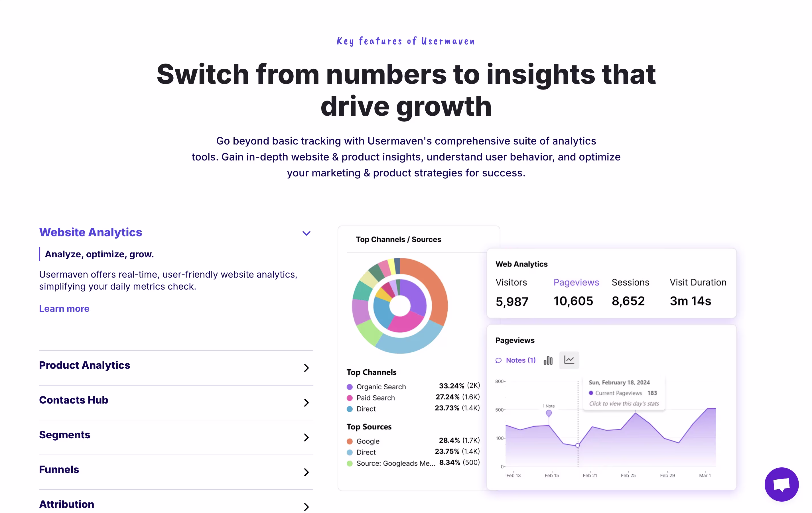Select the Visit Duration metric
The height and width of the screenshot is (513, 812).
click(x=698, y=282)
